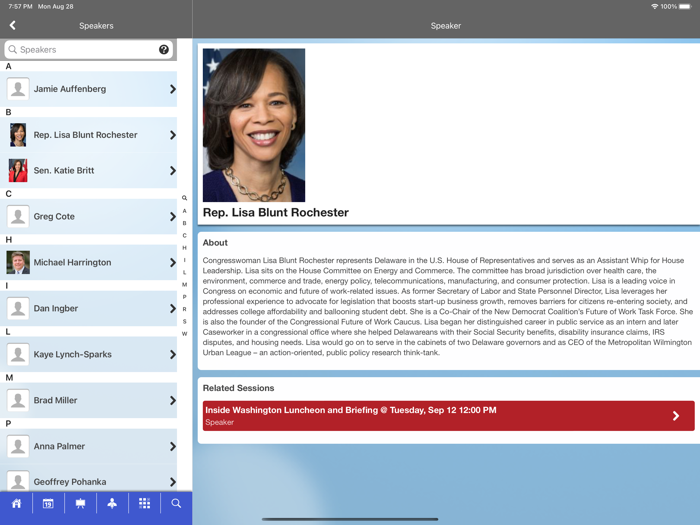Tap Sen. Katie Britt's list photo
The height and width of the screenshot is (525, 700).
pyautogui.click(x=18, y=171)
